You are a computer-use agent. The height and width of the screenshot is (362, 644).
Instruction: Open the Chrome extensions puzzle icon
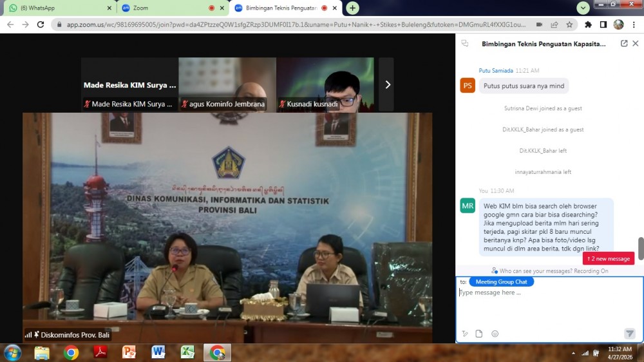(x=588, y=24)
